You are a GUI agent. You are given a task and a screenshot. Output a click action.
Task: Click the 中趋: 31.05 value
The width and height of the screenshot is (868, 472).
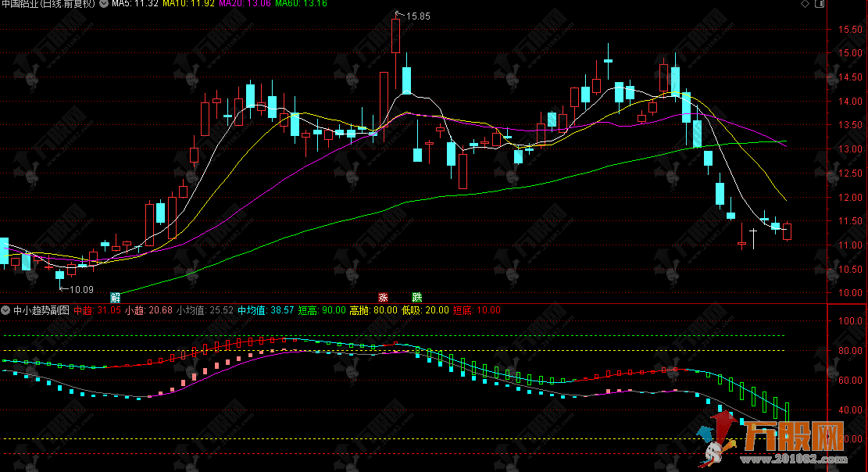(x=97, y=310)
